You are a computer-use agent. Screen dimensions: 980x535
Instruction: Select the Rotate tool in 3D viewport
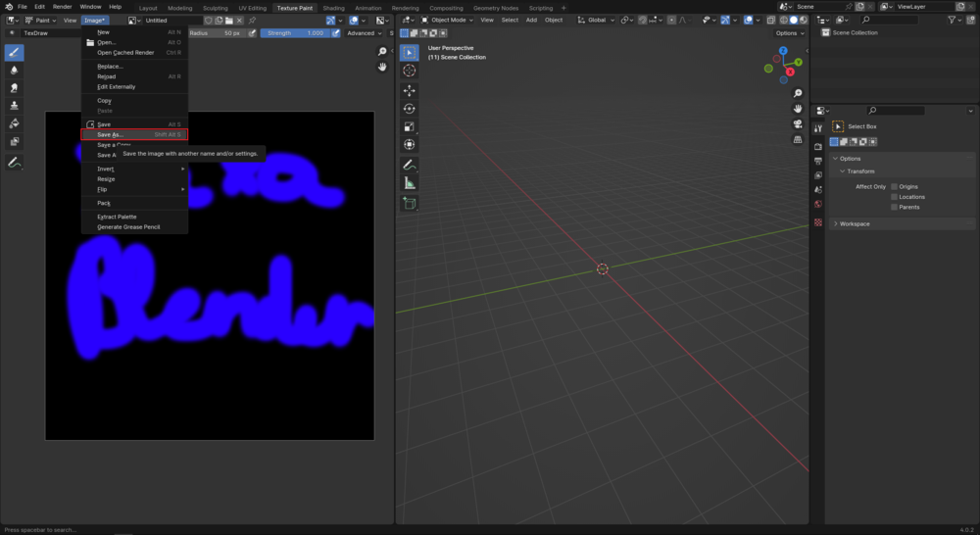(x=409, y=109)
